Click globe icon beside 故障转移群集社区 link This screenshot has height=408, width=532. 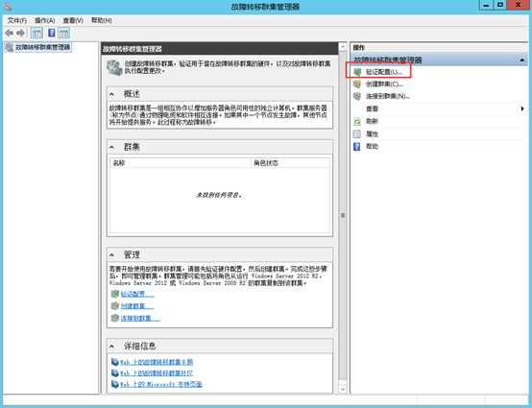115,373
